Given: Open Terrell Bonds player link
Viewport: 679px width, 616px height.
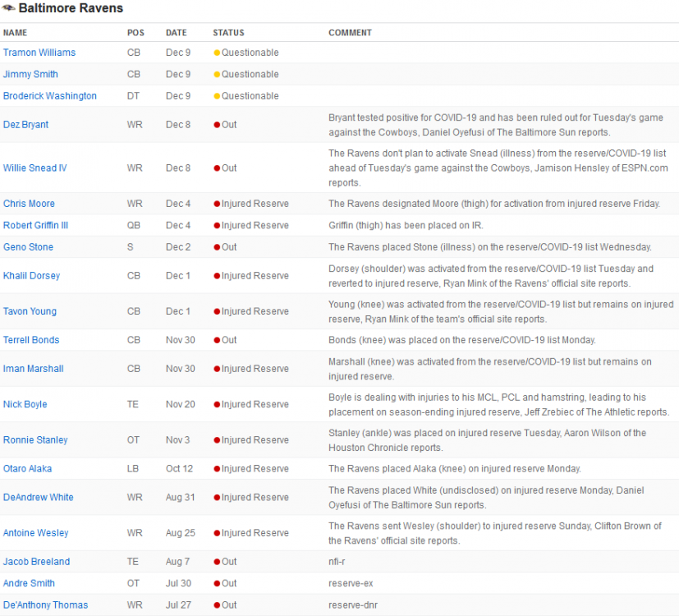Looking at the screenshot, I should [31, 340].
